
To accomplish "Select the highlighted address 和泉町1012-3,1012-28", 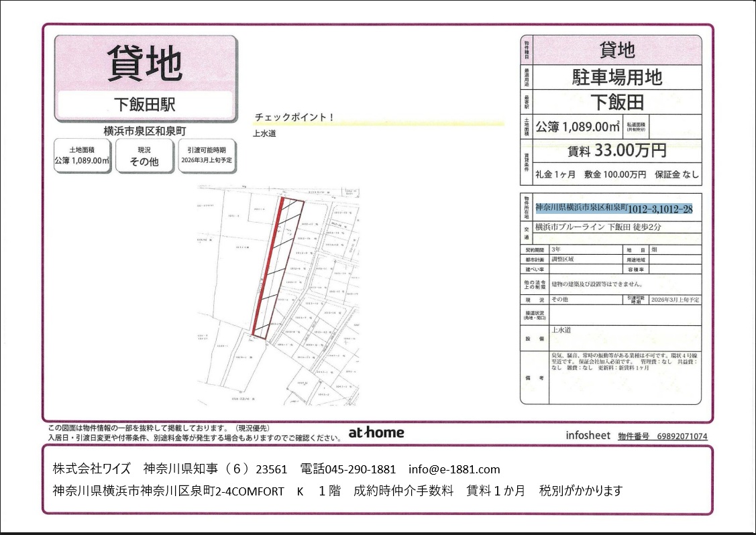I will (x=613, y=209).
